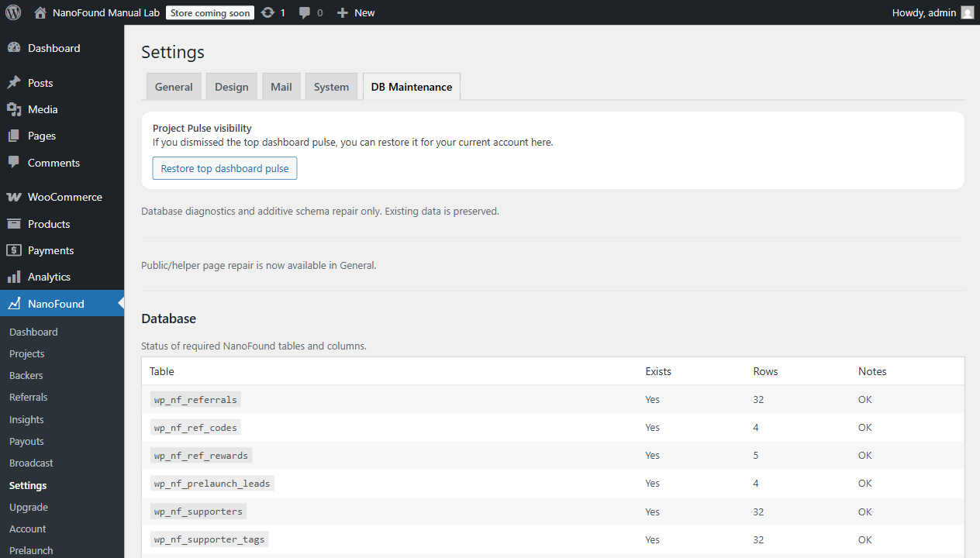Click the plus icon for New

coord(342,12)
